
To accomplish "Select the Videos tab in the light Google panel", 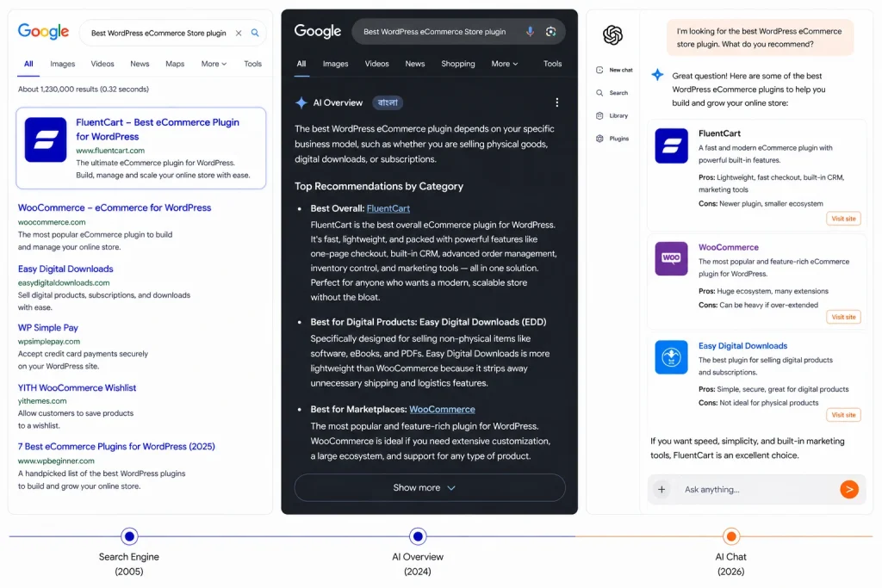I will (102, 64).
